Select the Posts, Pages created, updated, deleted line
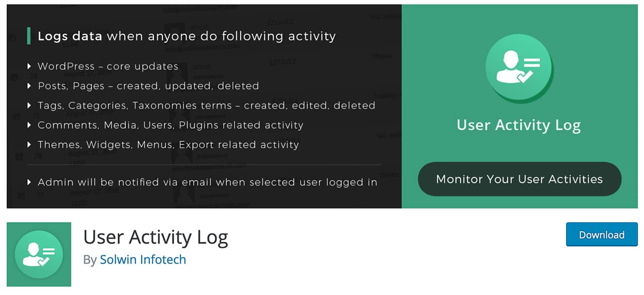644x295 pixels. pyautogui.click(x=148, y=86)
